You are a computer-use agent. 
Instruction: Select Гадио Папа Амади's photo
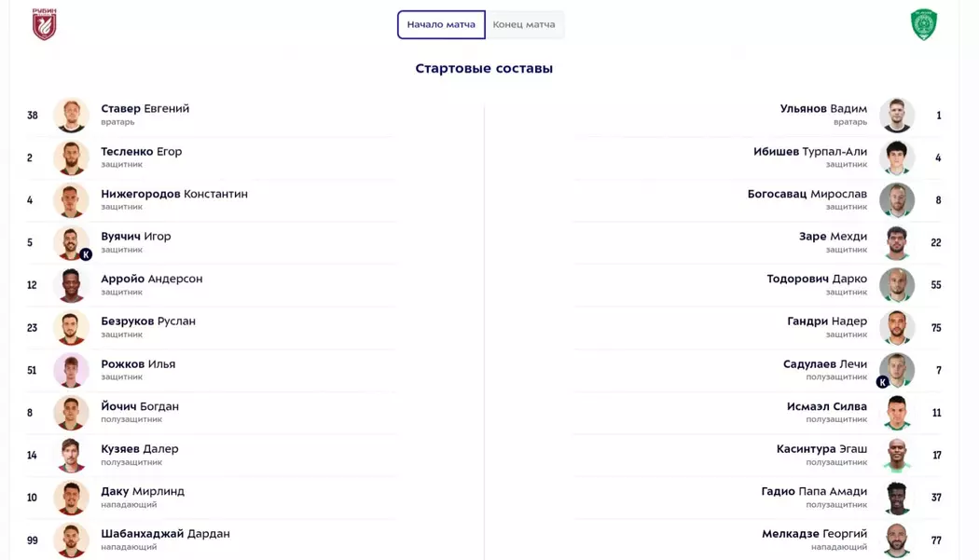tap(897, 498)
